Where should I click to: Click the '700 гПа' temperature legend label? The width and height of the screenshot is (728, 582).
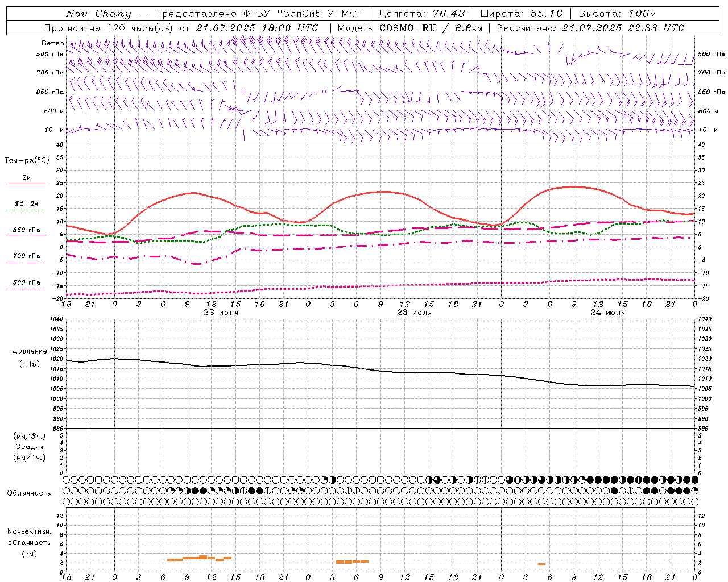pyautogui.click(x=27, y=256)
